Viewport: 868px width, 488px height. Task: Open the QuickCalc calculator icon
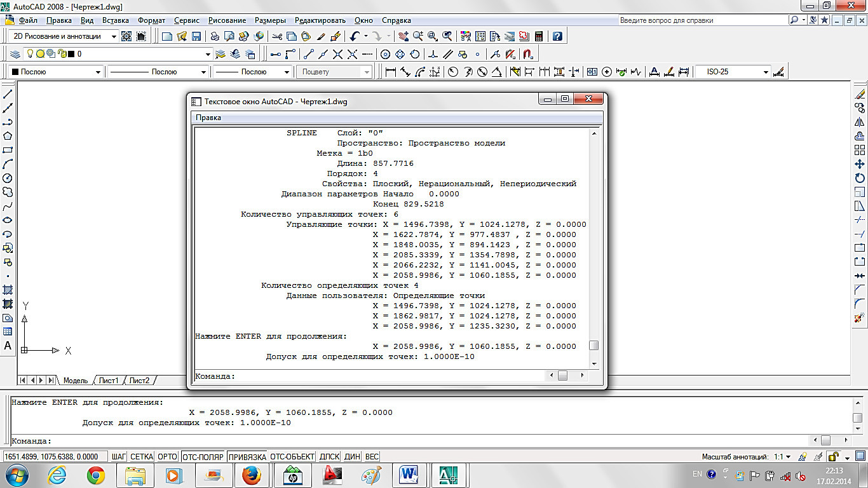coord(539,36)
